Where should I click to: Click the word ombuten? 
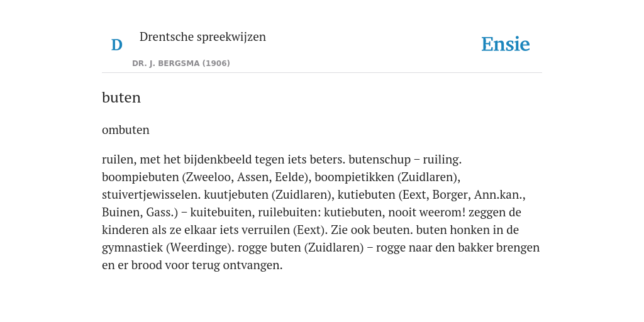pos(126,130)
